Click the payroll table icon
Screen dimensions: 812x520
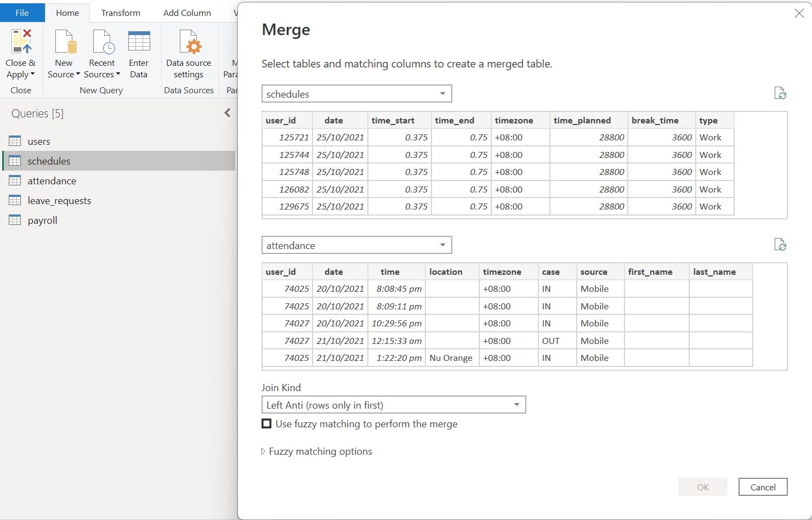coord(15,220)
